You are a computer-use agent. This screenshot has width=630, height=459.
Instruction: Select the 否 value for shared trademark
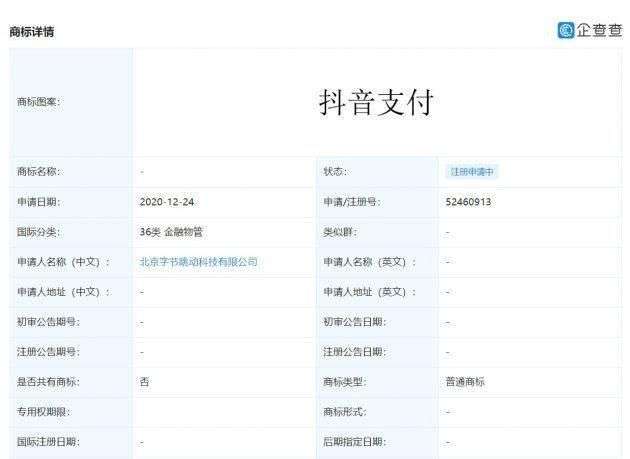(144, 382)
